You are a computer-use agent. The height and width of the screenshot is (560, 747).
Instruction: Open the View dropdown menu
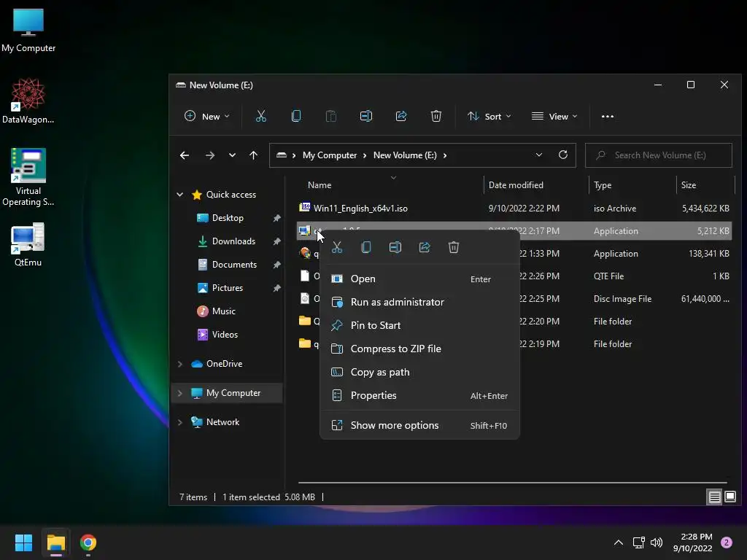(x=554, y=116)
